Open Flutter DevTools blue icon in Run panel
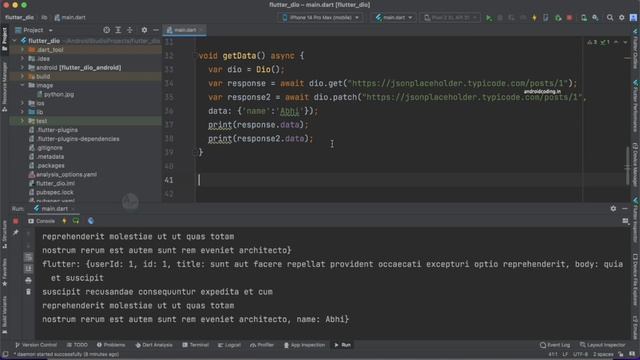640x360 pixels. coord(91,221)
